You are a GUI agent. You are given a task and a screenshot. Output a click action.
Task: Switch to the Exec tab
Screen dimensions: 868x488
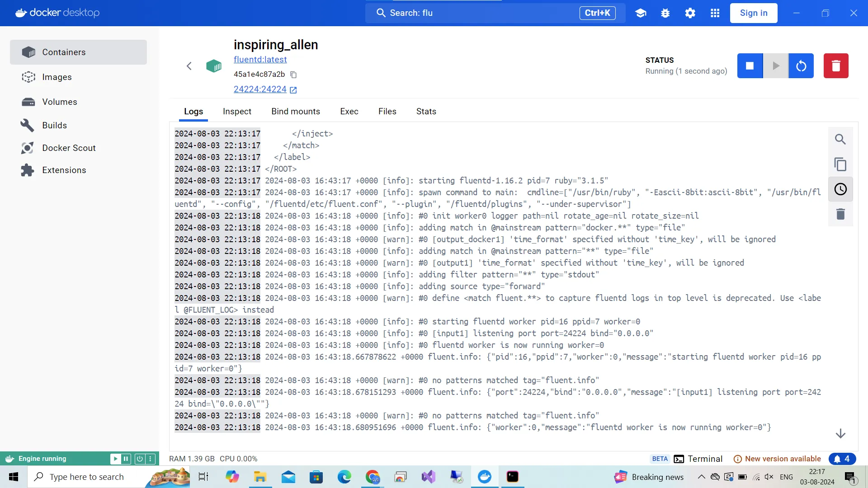(x=349, y=112)
